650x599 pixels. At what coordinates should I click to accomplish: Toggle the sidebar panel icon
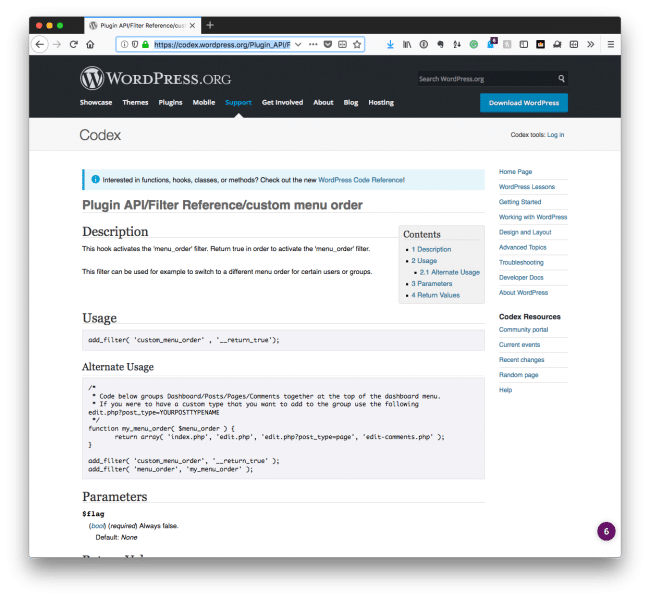(524, 44)
